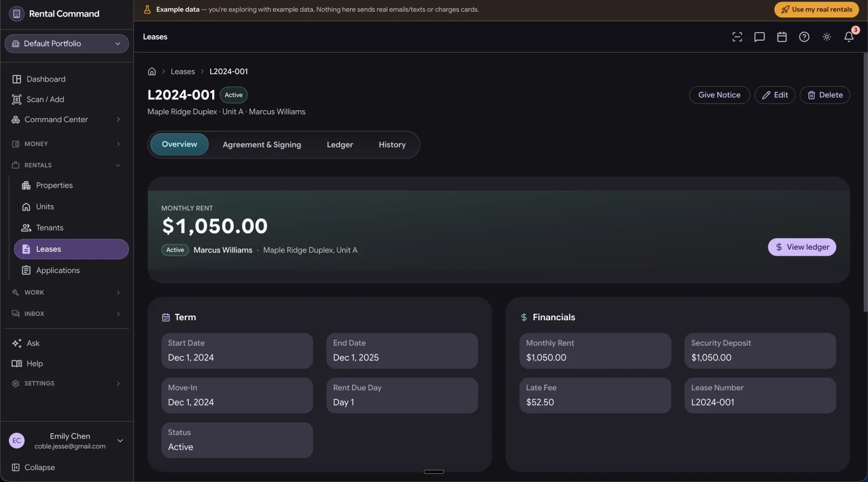This screenshot has height=482, width=868.
Task: Open Ask assistant in sidebar
Action: [x=66, y=344]
